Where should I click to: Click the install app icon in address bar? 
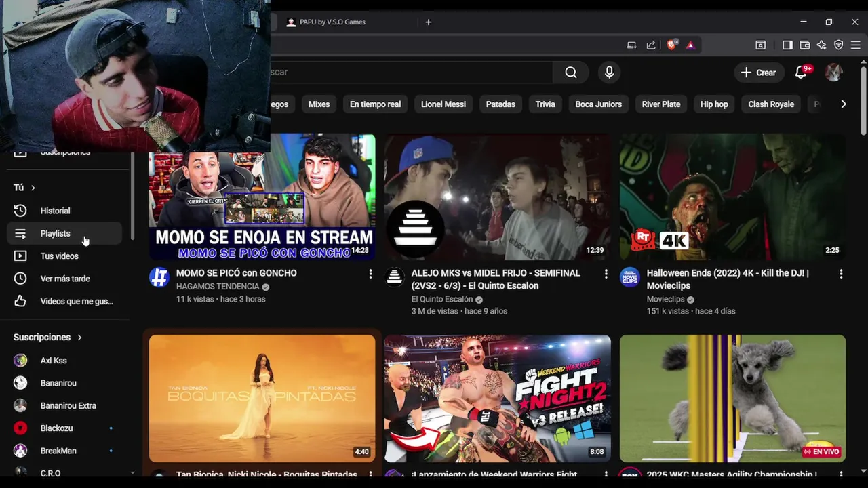pos(632,45)
